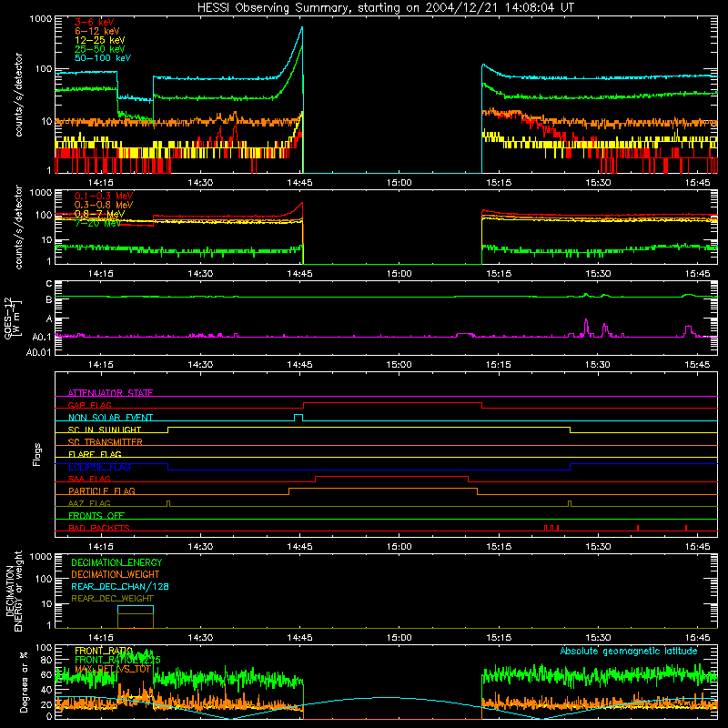This screenshot has height=728, width=728.
Task: Click the REAR_DEC_WEIGHT legend label
Action: click(x=112, y=599)
